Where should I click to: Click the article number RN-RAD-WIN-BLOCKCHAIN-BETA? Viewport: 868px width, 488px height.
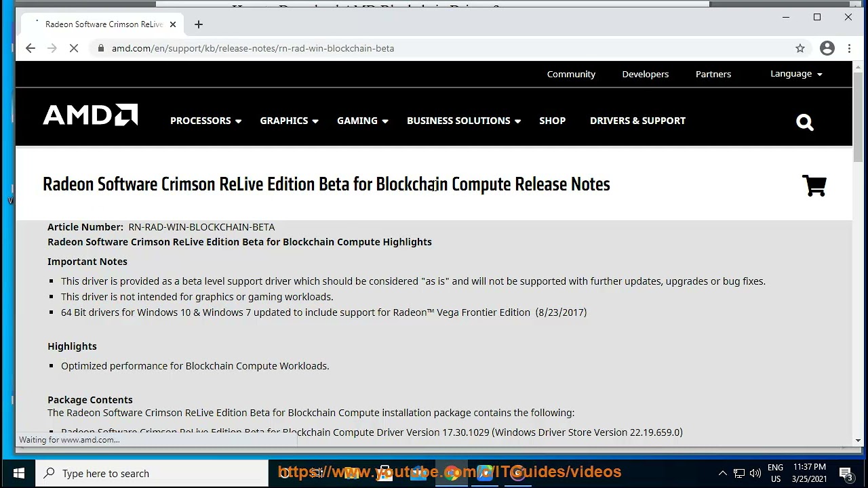(201, 227)
